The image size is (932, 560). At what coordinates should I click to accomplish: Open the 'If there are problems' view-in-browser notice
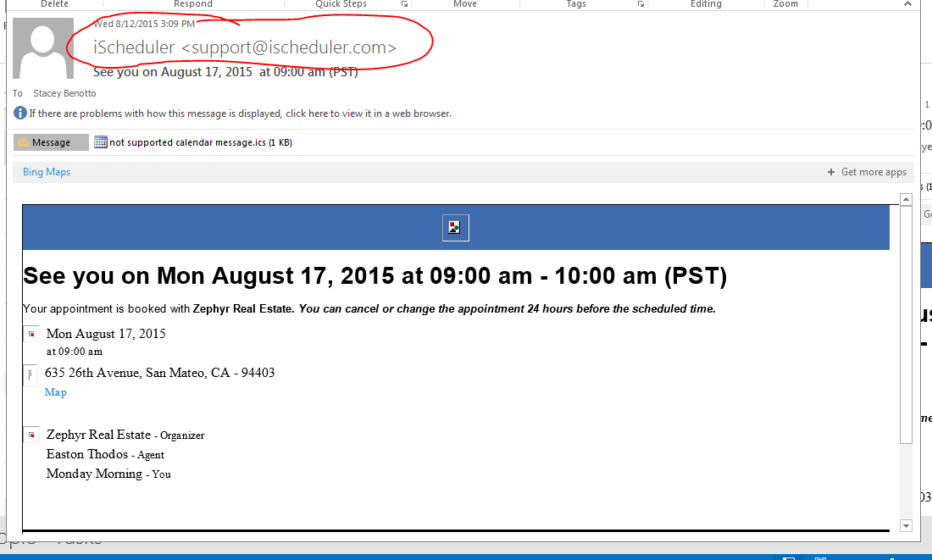[240, 114]
